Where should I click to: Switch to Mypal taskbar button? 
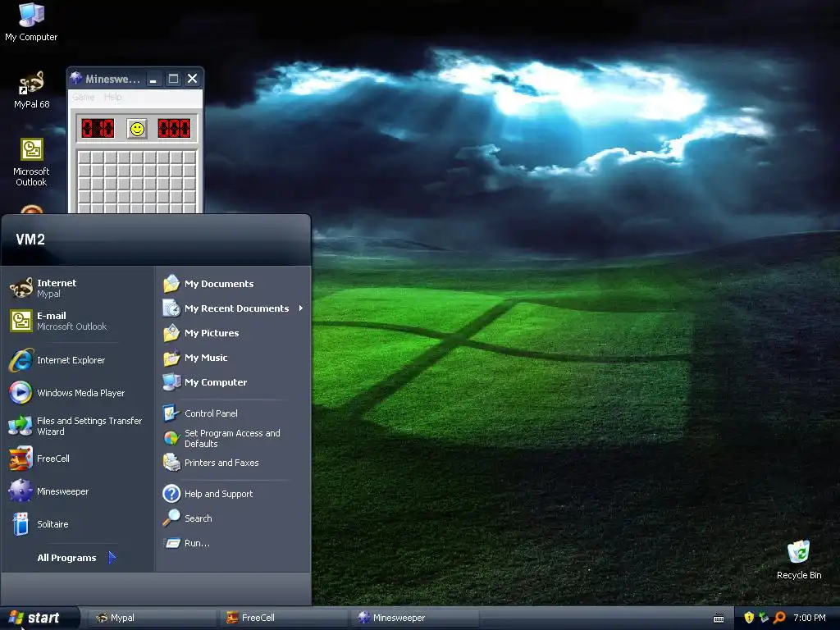[x=152, y=618]
